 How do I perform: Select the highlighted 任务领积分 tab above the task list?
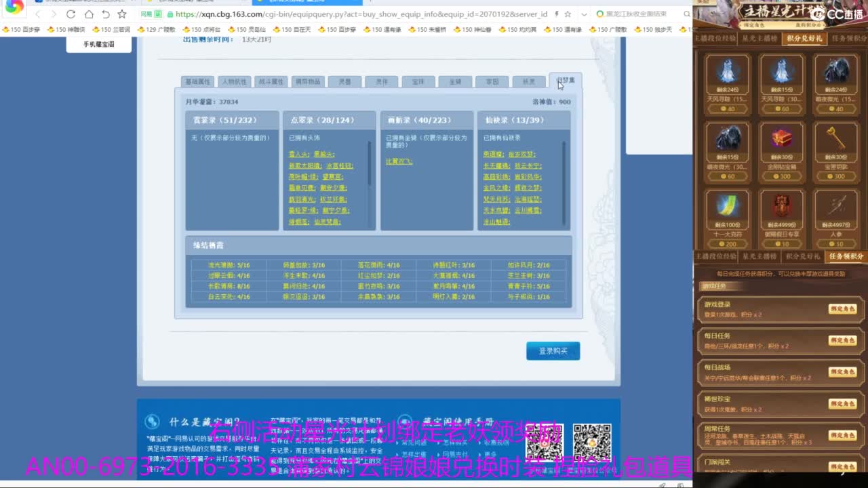pos(848,256)
